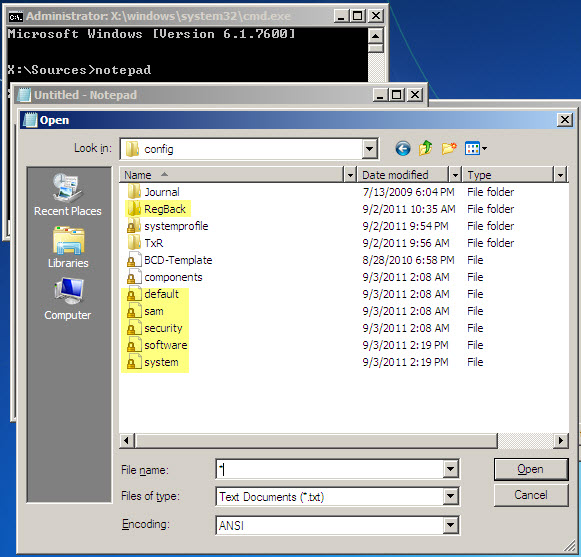The height and width of the screenshot is (557, 581).
Task: Click the Up One Level folder icon
Action: pos(426,149)
